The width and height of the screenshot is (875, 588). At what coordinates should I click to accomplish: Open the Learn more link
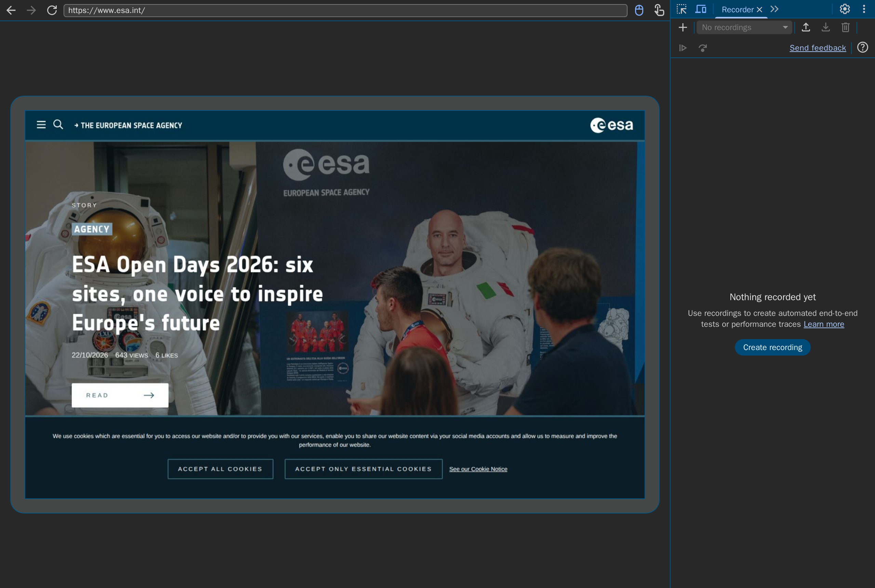[x=824, y=324]
